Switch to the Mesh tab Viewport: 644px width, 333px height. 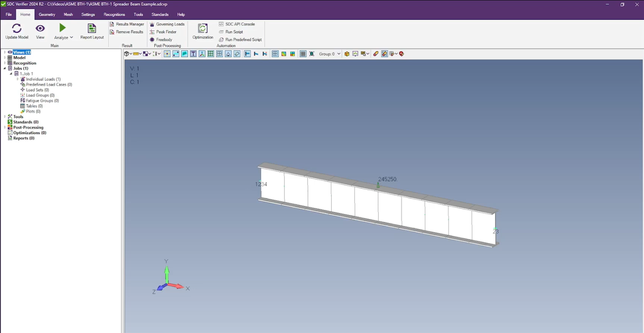tap(68, 15)
